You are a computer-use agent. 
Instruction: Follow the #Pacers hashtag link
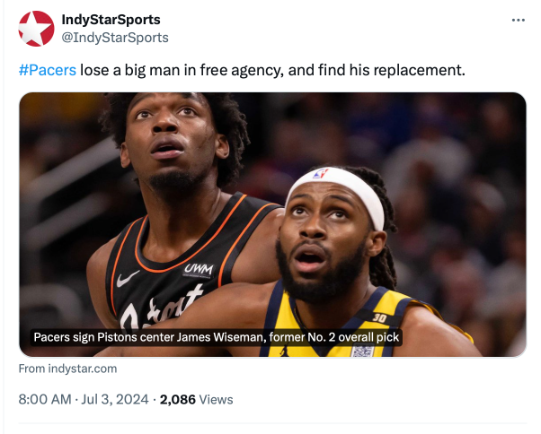(x=47, y=70)
